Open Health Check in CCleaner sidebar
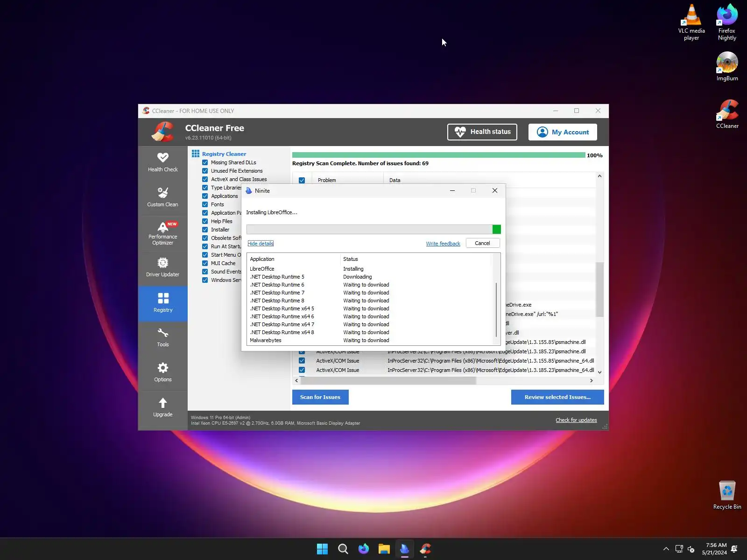Image resolution: width=747 pixels, height=560 pixels. [162, 162]
